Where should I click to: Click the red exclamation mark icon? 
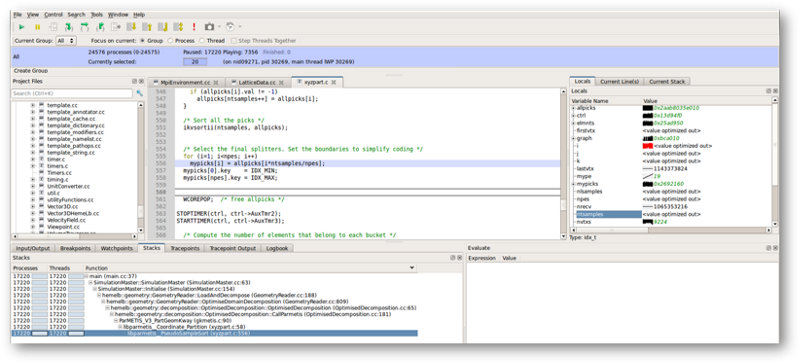194,27
